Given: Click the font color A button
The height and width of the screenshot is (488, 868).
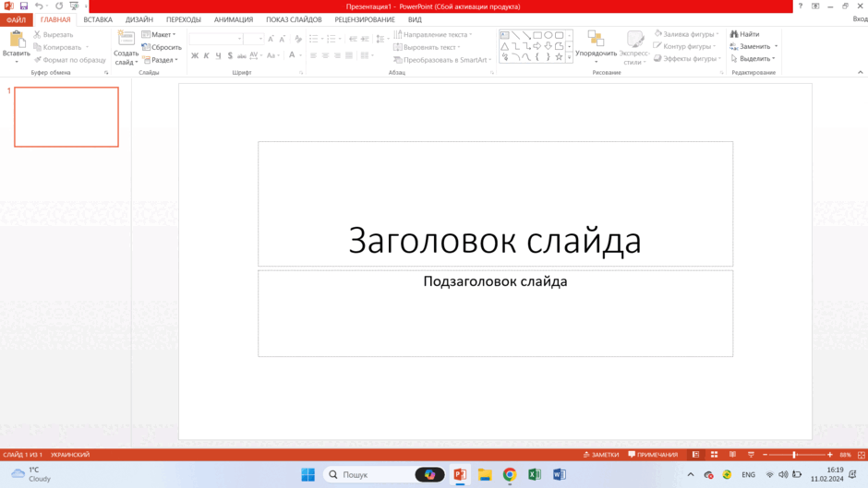Looking at the screenshot, I should (x=292, y=54).
